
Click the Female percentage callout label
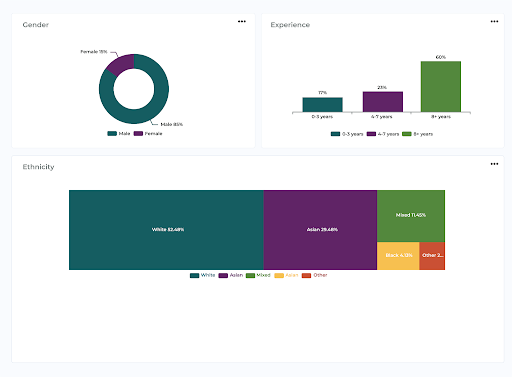coord(94,52)
